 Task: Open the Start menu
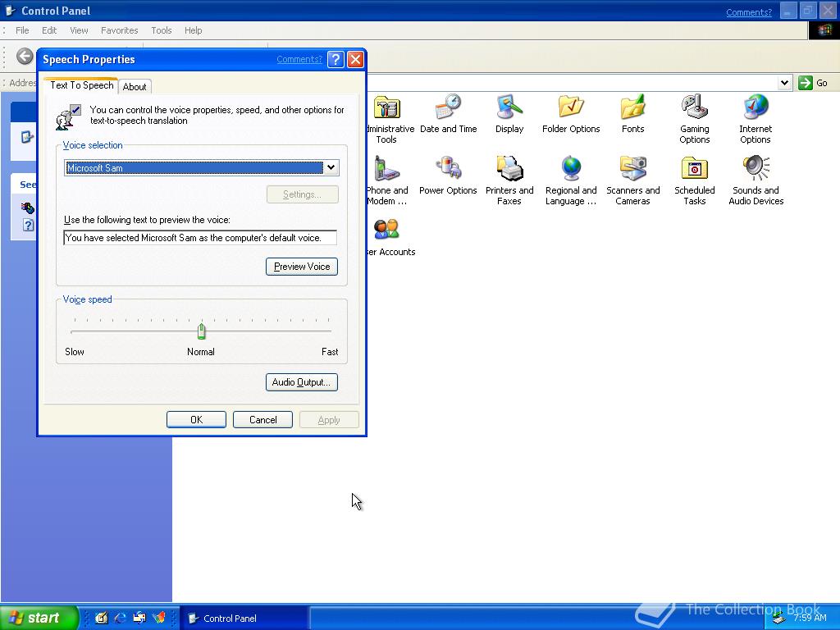pos(39,618)
